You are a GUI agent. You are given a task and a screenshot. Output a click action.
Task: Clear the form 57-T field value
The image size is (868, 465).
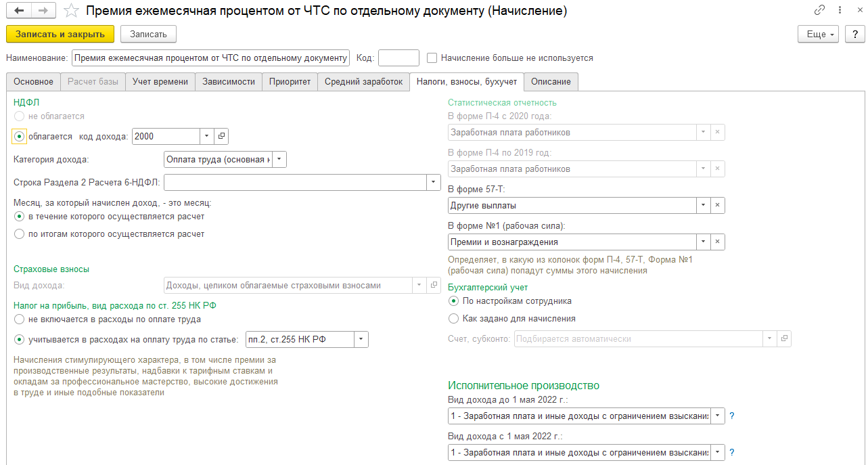tap(718, 205)
